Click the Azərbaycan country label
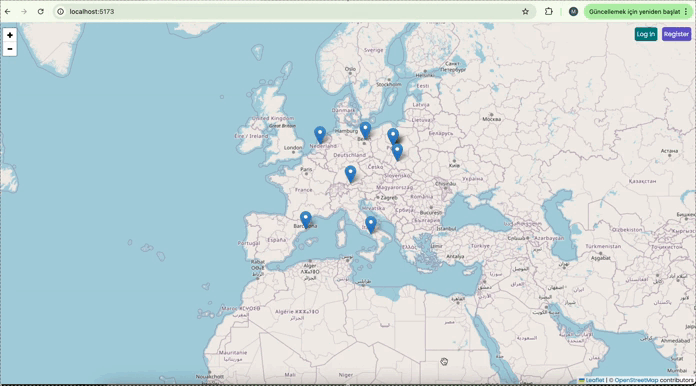Image resolution: width=696 pixels, height=386 pixels. click(x=549, y=238)
